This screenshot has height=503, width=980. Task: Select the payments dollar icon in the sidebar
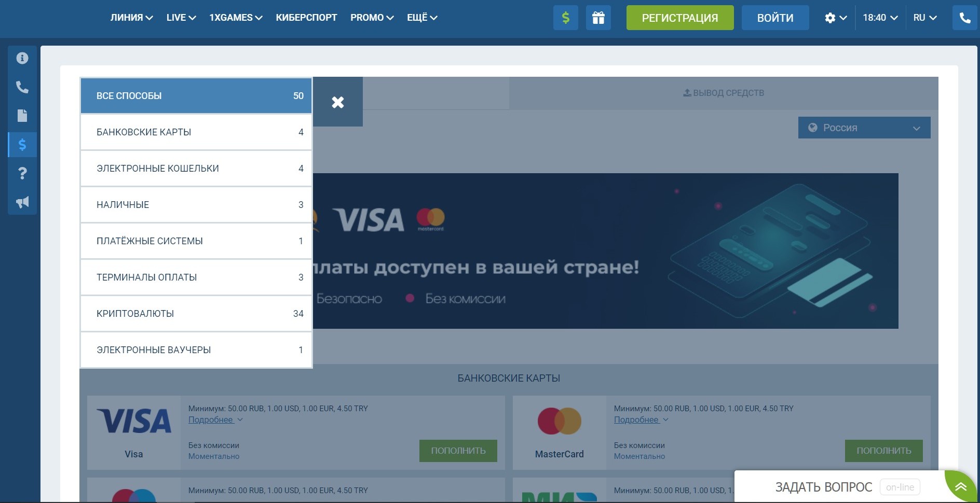click(x=22, y=145)
